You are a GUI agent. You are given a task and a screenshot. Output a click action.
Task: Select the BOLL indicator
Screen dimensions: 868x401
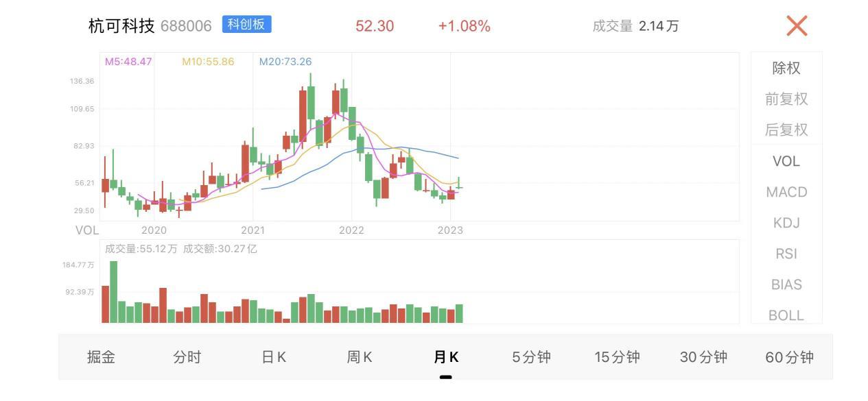coord(786,315)
